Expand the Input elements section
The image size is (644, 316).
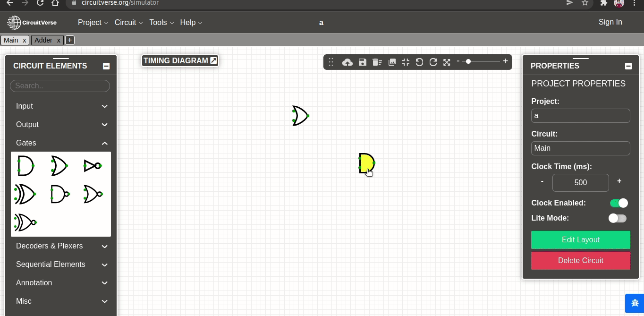click(x=60, y=106)
